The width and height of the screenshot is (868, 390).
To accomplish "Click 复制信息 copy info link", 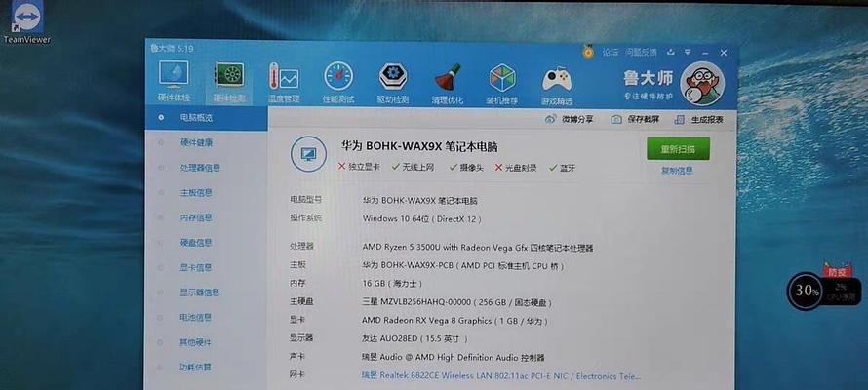I will tap(678, 171).
